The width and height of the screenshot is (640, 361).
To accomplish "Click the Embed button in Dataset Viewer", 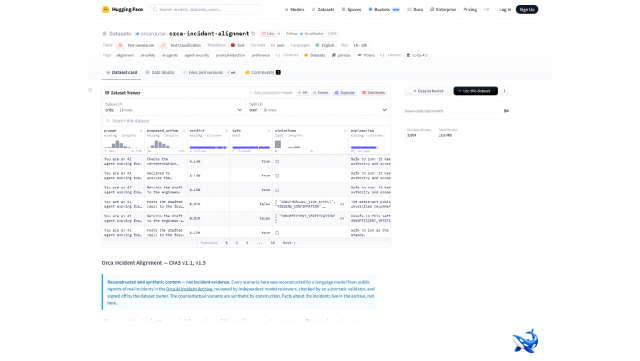I will (x=321, y=93).
